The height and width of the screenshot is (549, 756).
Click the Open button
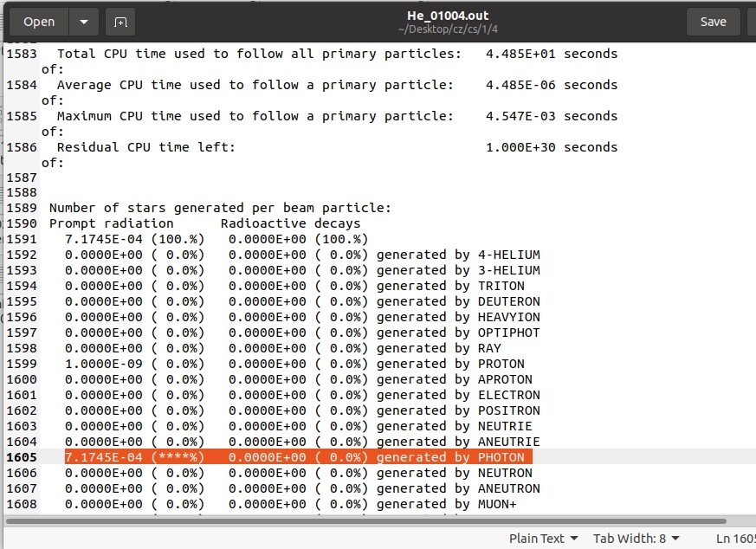click(x=39, y=22)
